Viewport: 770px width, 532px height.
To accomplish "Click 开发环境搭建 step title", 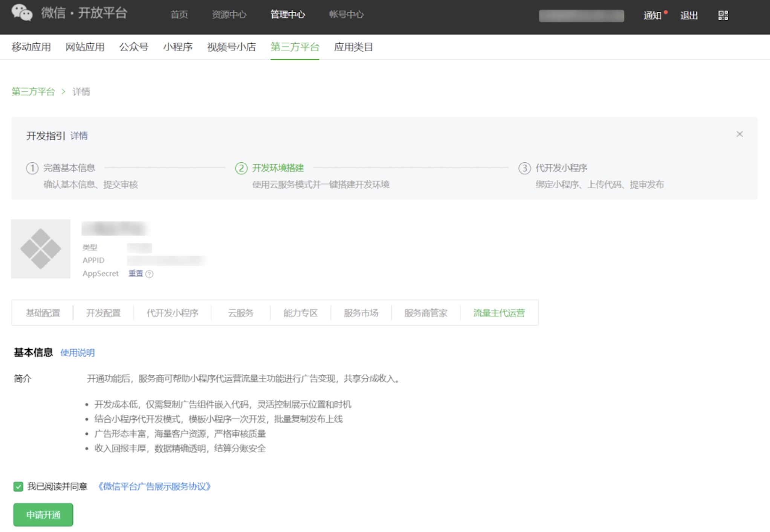I will (x=278, y=168).
